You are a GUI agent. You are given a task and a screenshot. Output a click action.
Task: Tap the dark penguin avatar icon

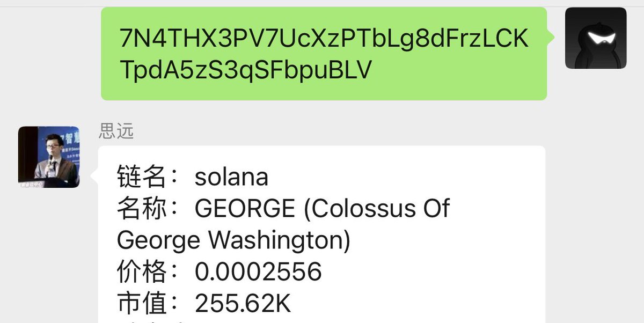[596, 38]
